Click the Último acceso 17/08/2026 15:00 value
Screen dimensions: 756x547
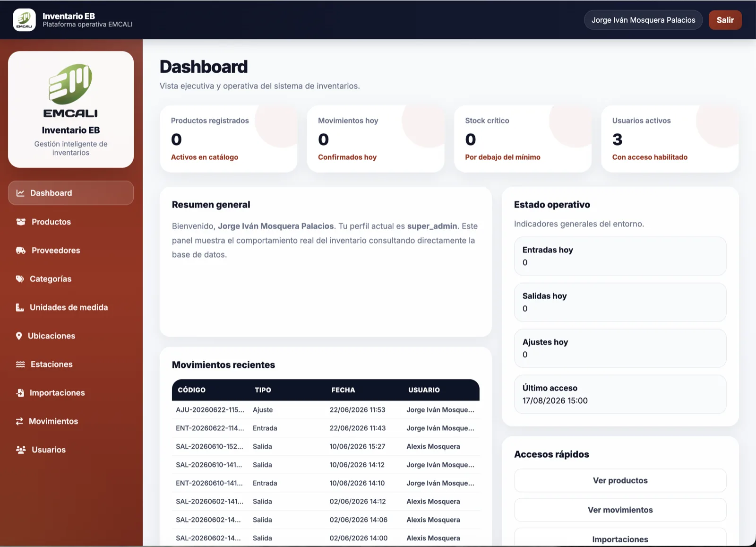click(555, 400)
